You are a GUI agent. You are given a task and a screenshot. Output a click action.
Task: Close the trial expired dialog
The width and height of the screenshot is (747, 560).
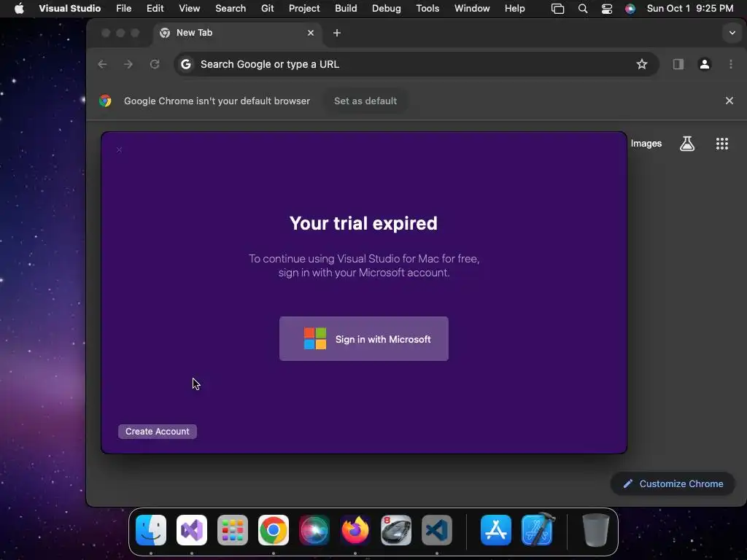tap(119, 150)
